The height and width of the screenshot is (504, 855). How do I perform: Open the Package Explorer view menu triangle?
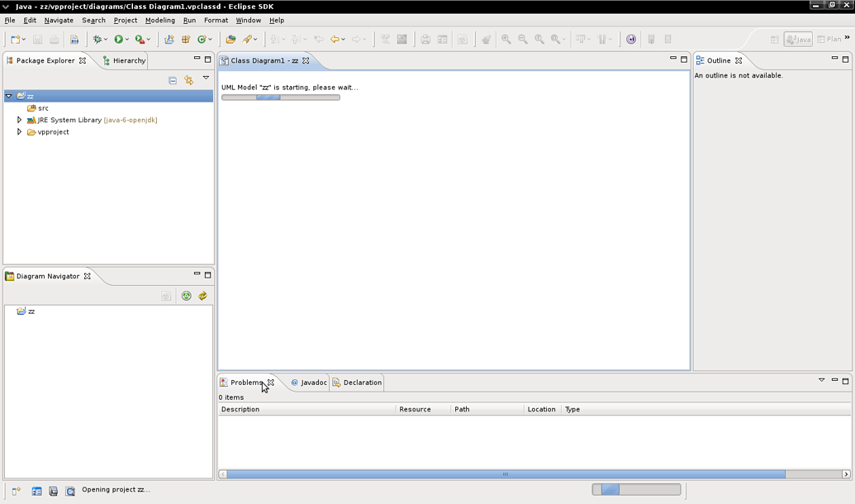[x=206, y=78]
